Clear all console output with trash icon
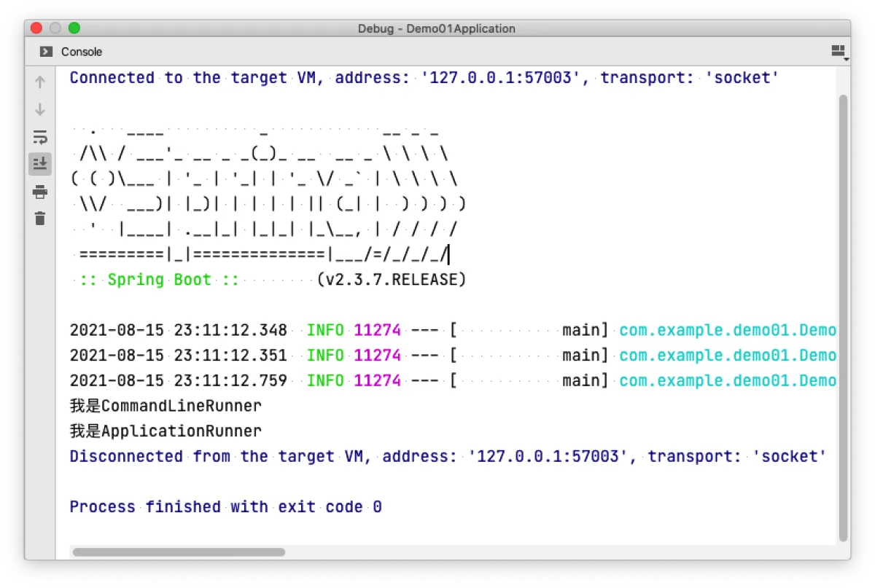 [x=40, y=218]
